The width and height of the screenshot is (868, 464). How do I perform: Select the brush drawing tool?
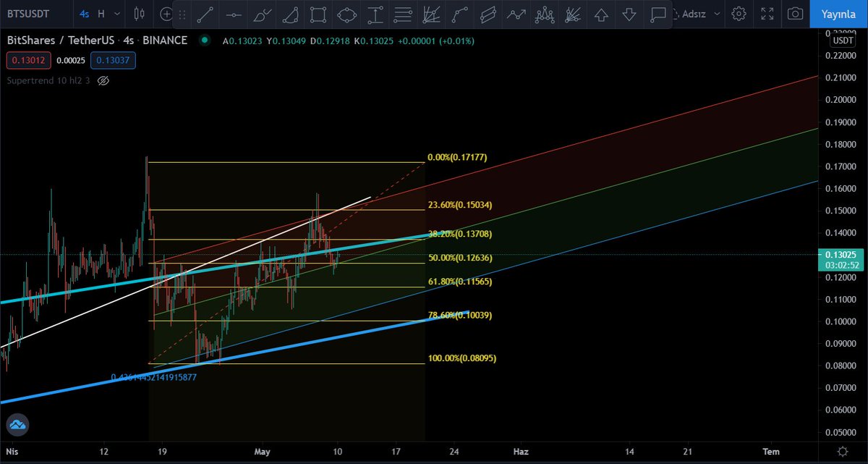263,14
